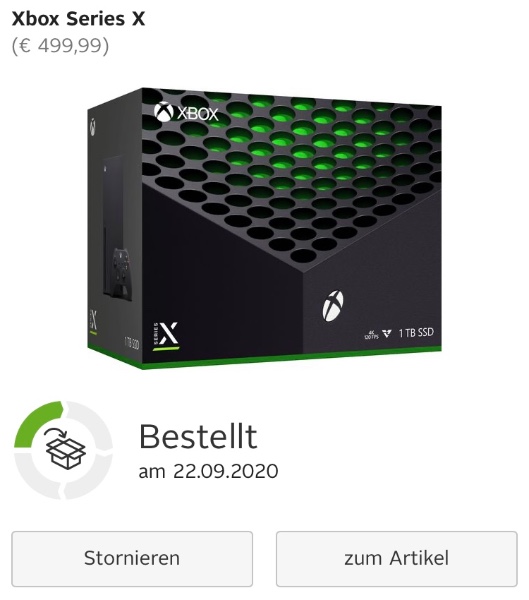Click the 1 TB SSD label on box
This screenshot has height=600, width=529.
[x=416, y=333]
